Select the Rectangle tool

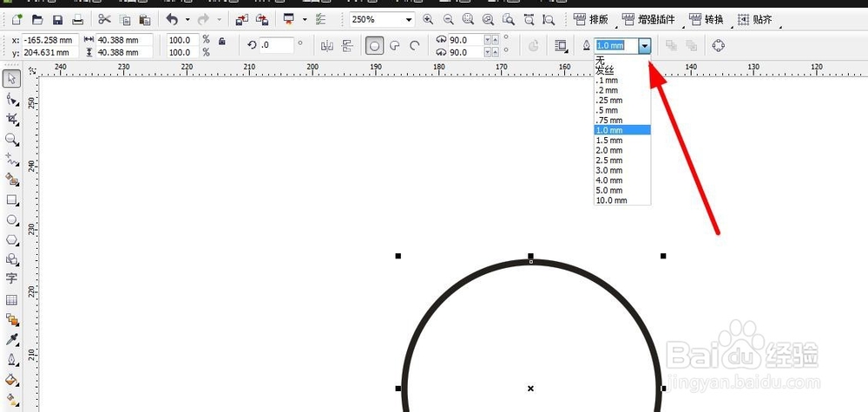12,199
